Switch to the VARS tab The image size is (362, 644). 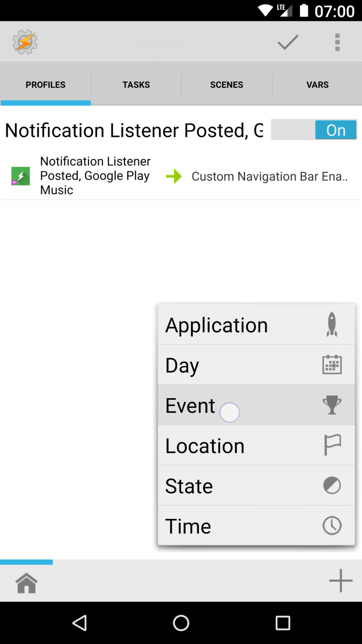click(317, 84)
